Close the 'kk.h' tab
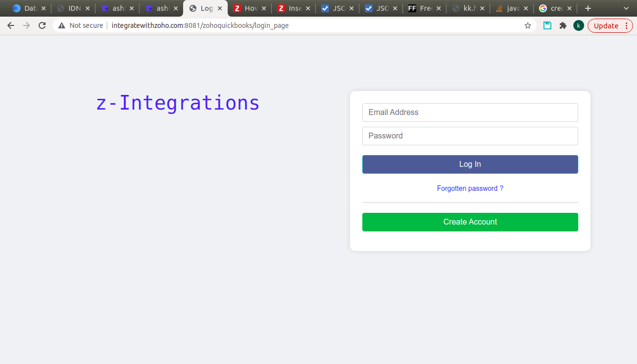 coord(482,8)
